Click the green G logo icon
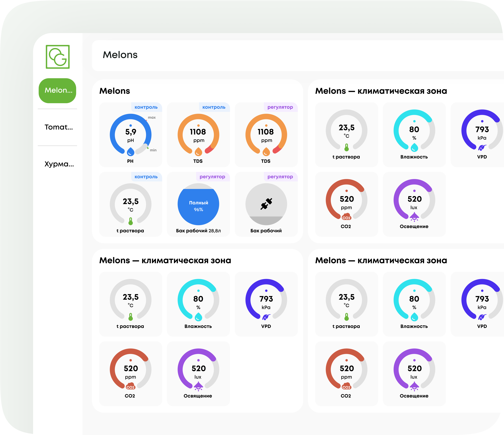504x435 pixels. pos(58,57)
